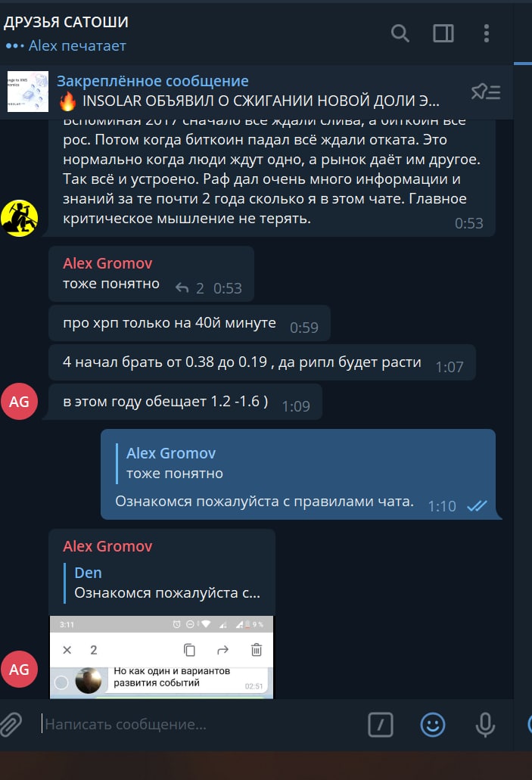The height and width of the screenshot is (780, 532).
Task: Click the reply arrow next to "тоже понятно"
Action: (182, 288)
